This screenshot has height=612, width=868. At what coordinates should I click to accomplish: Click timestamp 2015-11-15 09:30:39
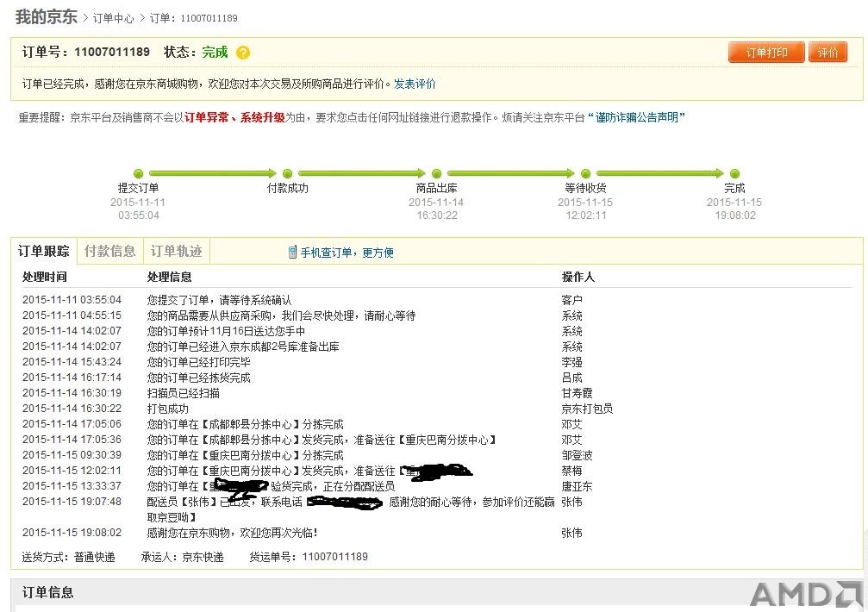point(72,455)
